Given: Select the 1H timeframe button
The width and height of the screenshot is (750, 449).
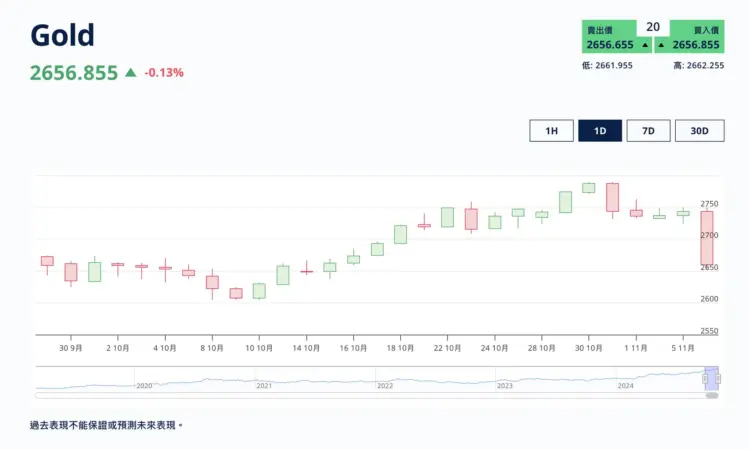Looking at the screenshot, I should [551, 131].
